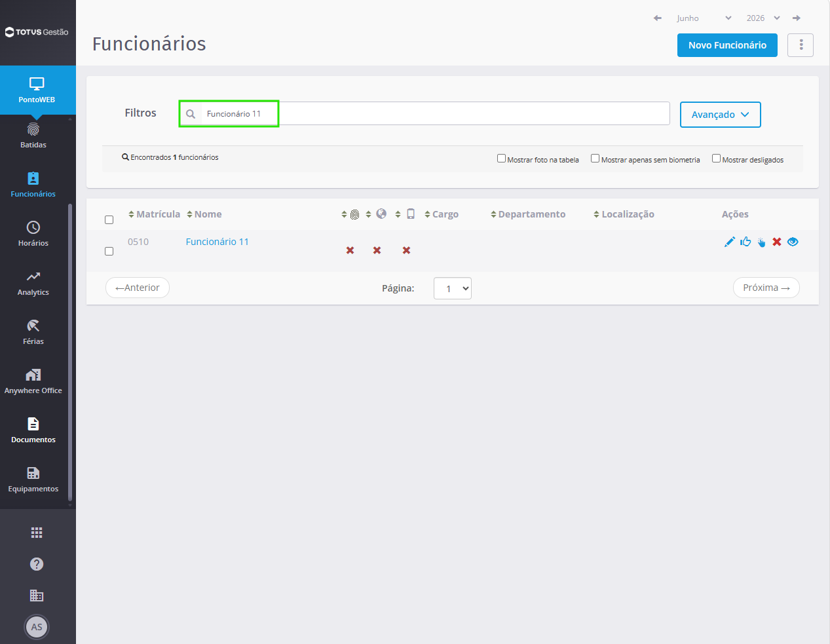Sort table by Cargo
The width and height of the screenshot is (830, 644).
442,214
